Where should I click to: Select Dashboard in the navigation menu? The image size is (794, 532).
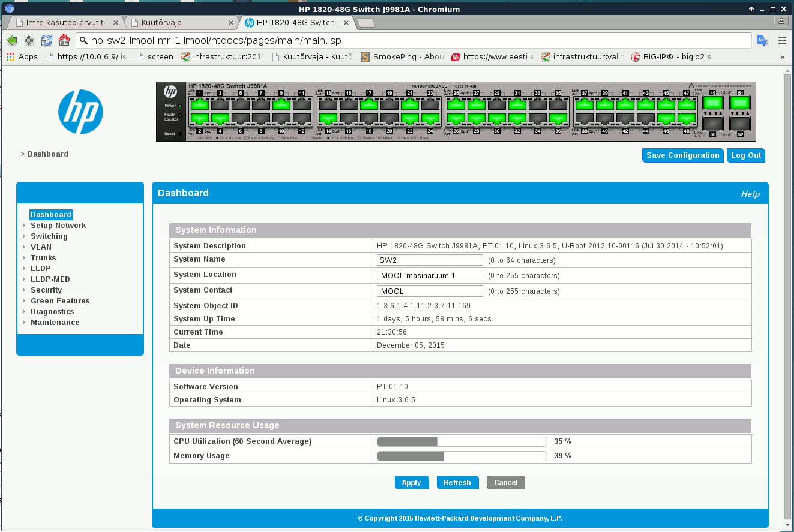coord(51,215)
